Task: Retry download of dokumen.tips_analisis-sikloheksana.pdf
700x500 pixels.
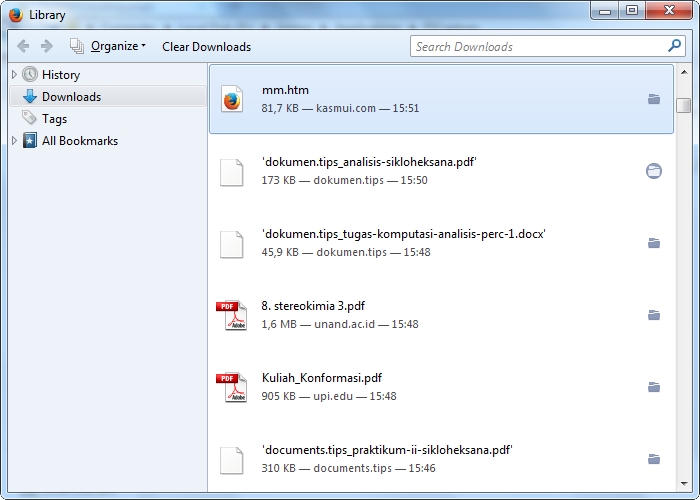Action: click(x=654, y=171)
